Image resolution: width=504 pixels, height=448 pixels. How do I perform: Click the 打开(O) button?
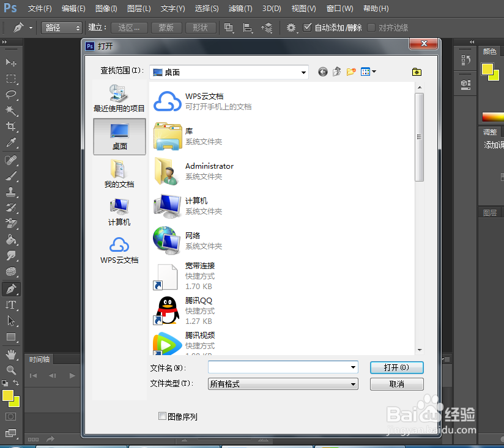396,367
